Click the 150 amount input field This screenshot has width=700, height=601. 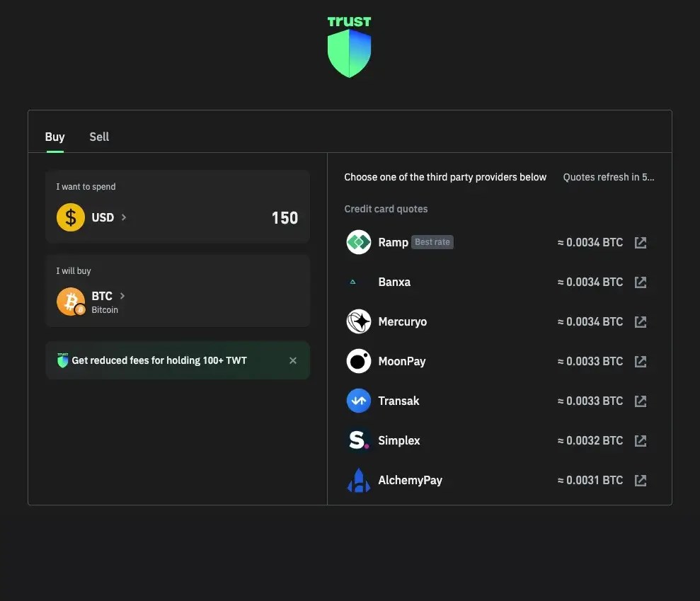point(284,217)
